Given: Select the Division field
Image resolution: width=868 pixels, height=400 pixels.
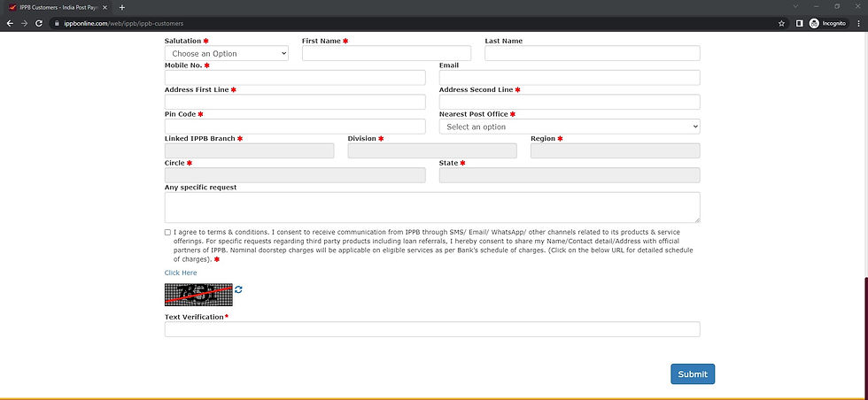Looking at the screenshot, I should point(432,151).
